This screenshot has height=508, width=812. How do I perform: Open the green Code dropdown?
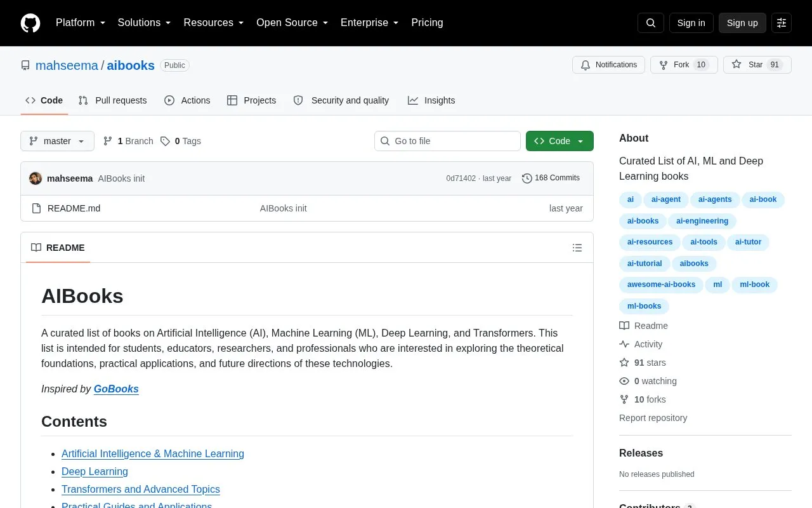click(560, 141)
